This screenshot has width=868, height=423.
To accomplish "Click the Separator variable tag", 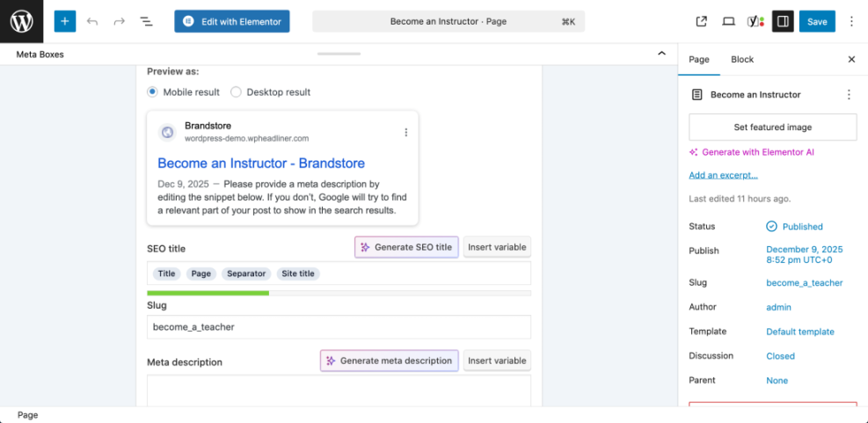I will [246, 273].
